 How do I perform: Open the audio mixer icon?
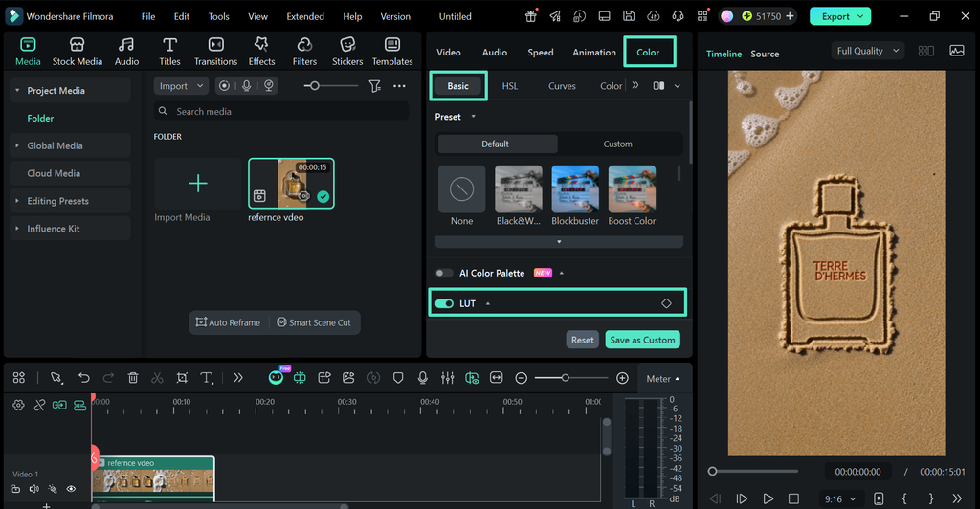click(x=448, y=377)
